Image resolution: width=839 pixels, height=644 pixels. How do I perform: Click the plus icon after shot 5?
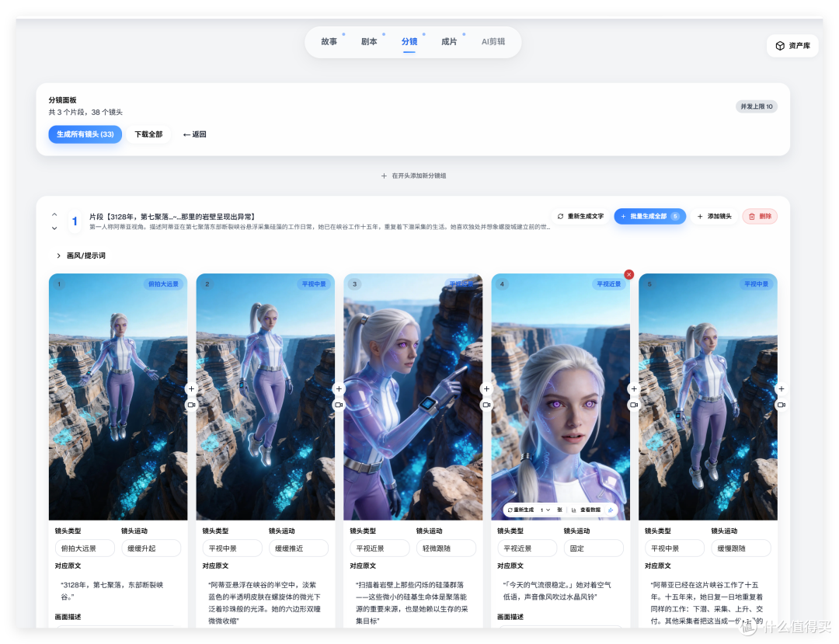point(782,389)
